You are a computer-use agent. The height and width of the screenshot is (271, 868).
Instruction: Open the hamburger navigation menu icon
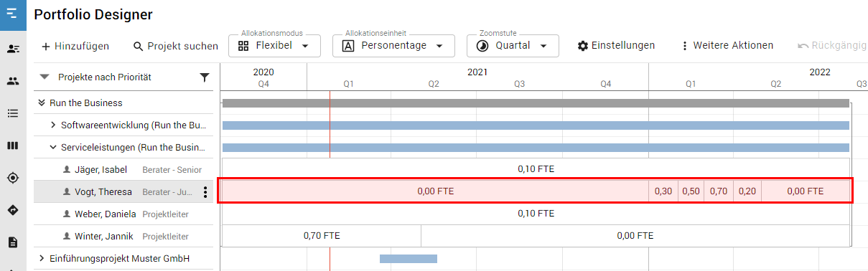click(12, 14)
